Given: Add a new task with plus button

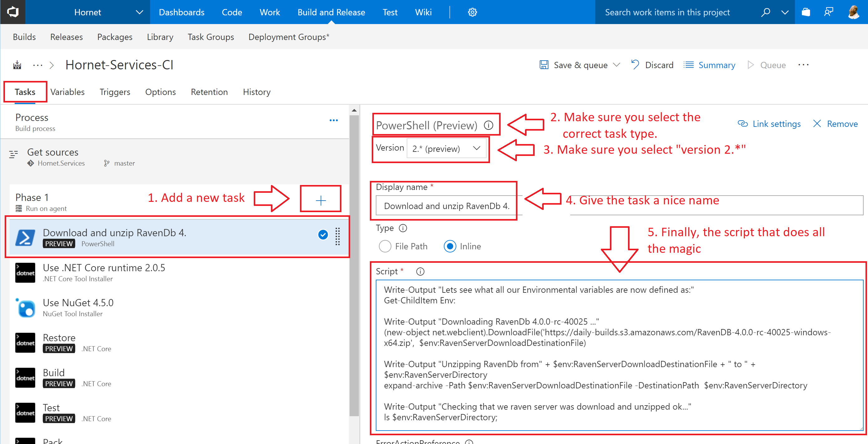Looking at the screenshot, I should tap(321, 200).
